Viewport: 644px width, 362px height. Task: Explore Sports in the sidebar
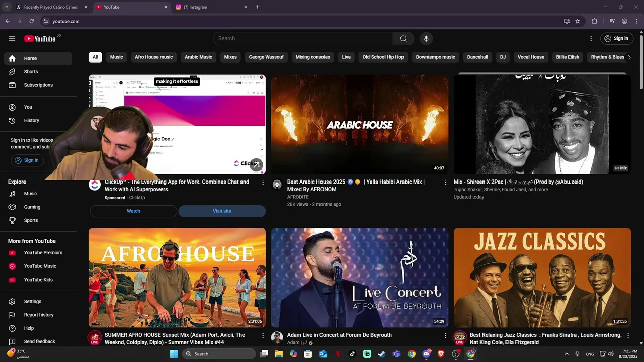click(x=38, y=220)
